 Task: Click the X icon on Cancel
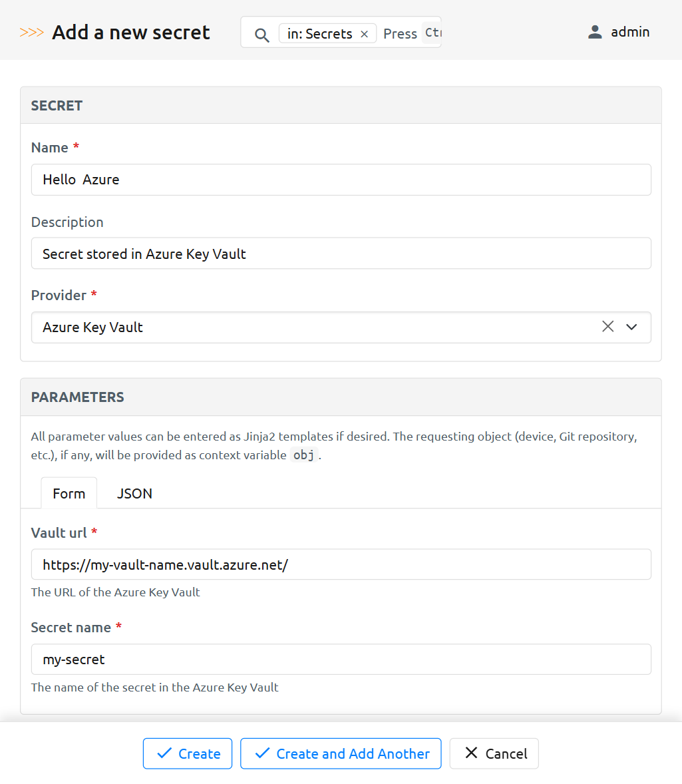pyautogui.click(x=471, y=753)
